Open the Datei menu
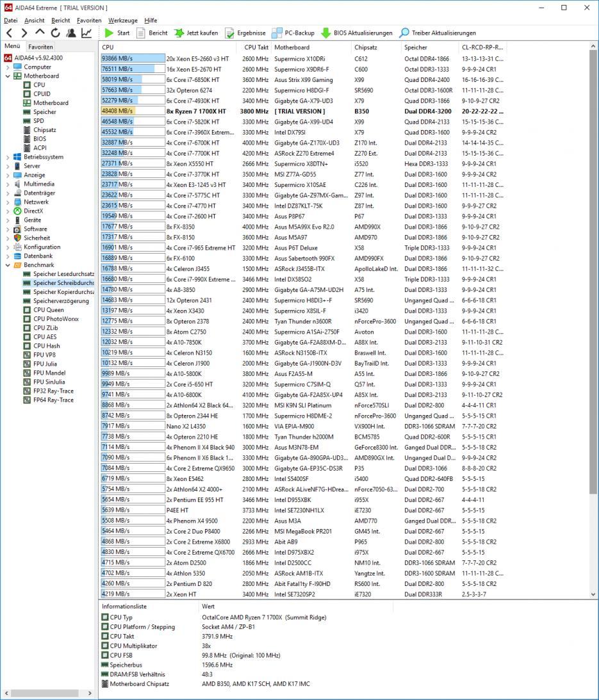The width and height of the screenshot is (599, 700). 11,20
